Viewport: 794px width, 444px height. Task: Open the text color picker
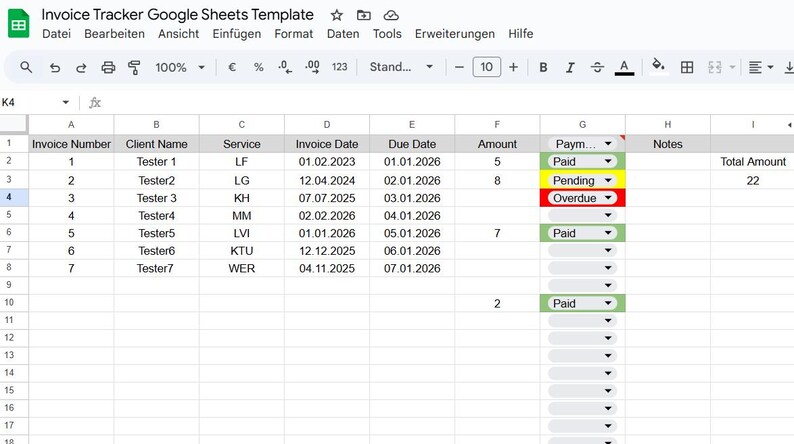click(624, 67)
